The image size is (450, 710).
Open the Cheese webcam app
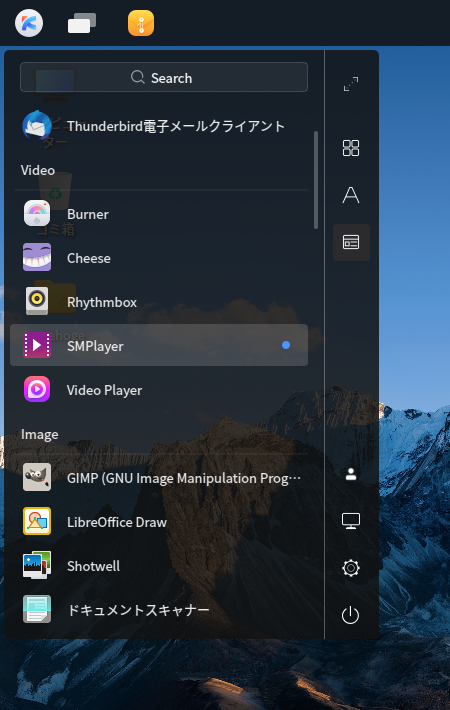point(159,258)
